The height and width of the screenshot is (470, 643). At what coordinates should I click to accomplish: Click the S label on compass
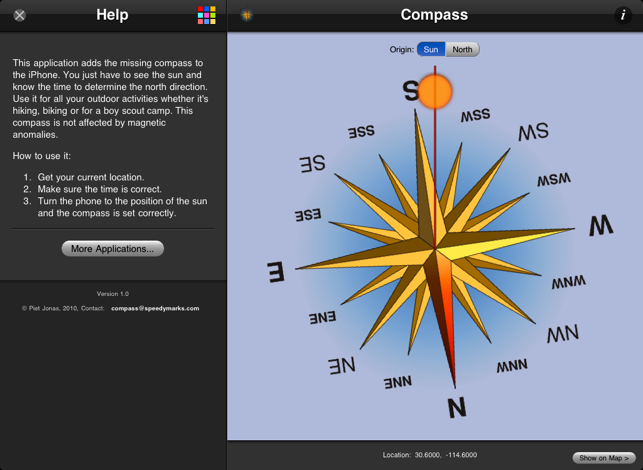point(410,91)
